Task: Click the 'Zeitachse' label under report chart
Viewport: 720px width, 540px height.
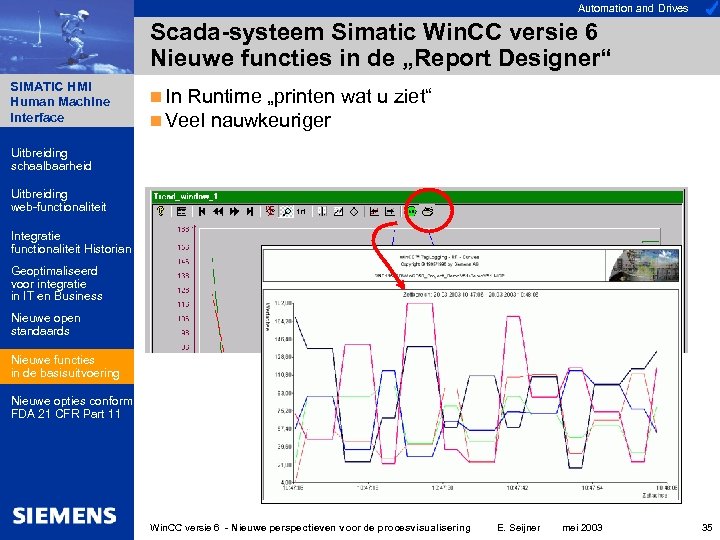Action: coord(654,495)
